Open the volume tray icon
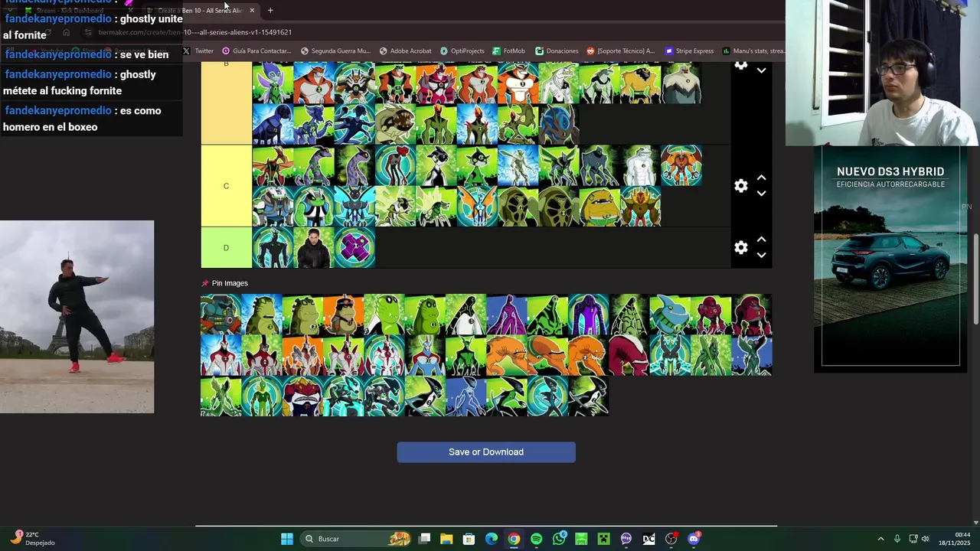 tap(926, 539)
